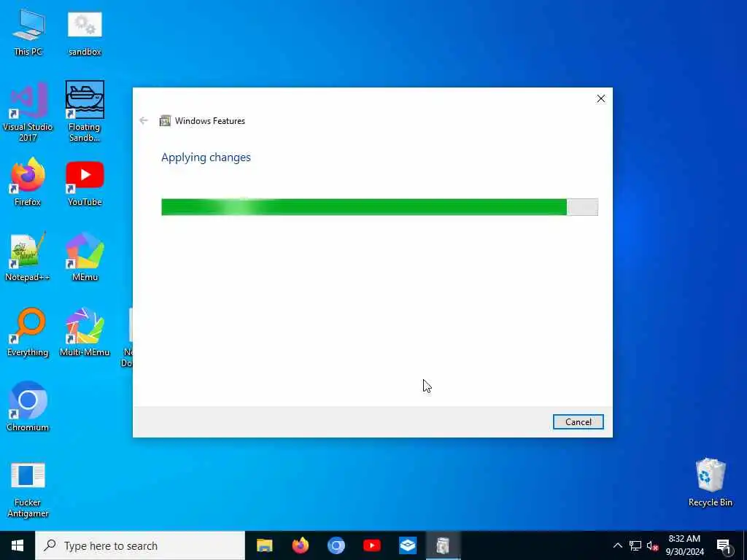Screen dimensions: 747x560
Task: Open the Fucker Antigamer desktop file
Action: coord(28,489)
